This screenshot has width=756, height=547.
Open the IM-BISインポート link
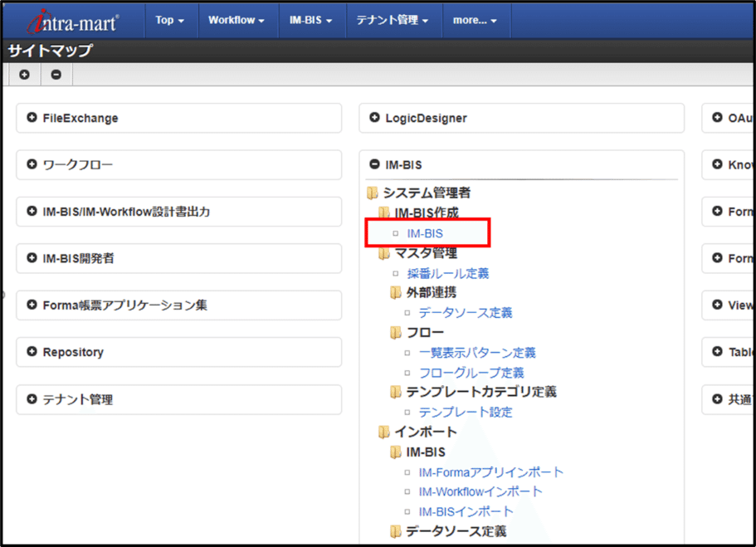click(466, 512)
